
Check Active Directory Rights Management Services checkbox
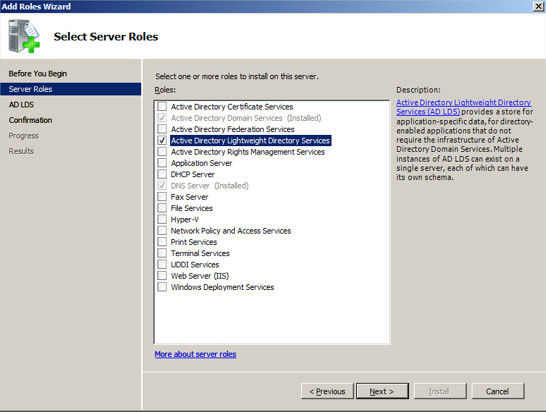162,151
